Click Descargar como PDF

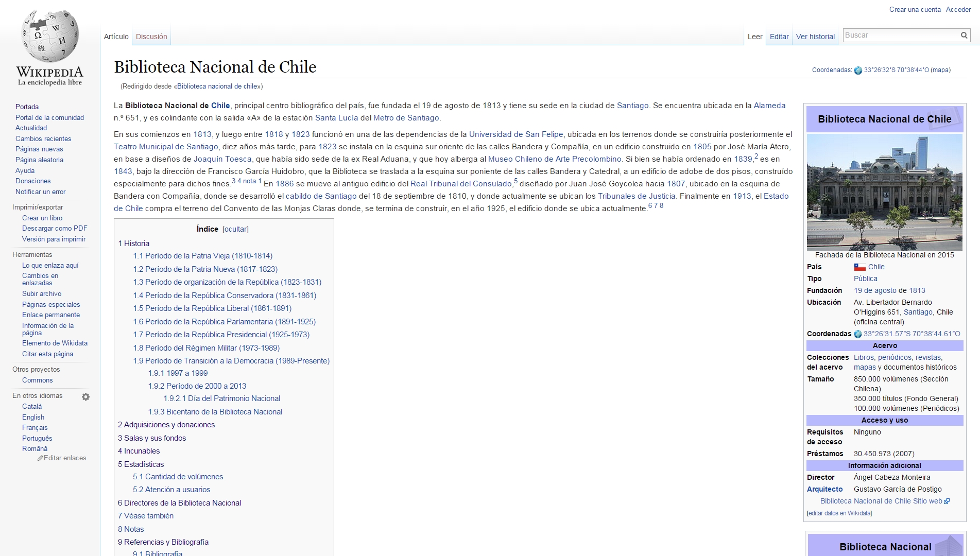(55, 228)
